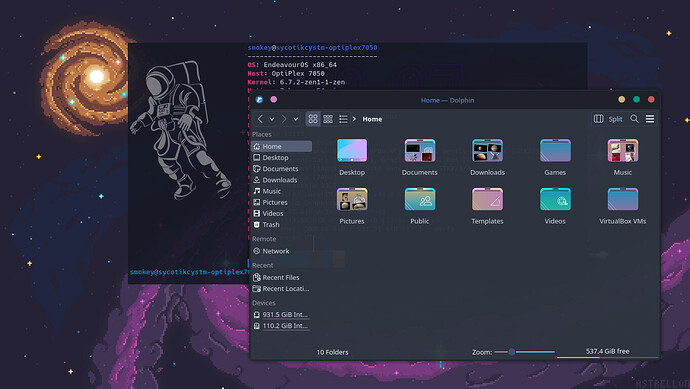Select the Pictures folder icon

coord(352,199)
